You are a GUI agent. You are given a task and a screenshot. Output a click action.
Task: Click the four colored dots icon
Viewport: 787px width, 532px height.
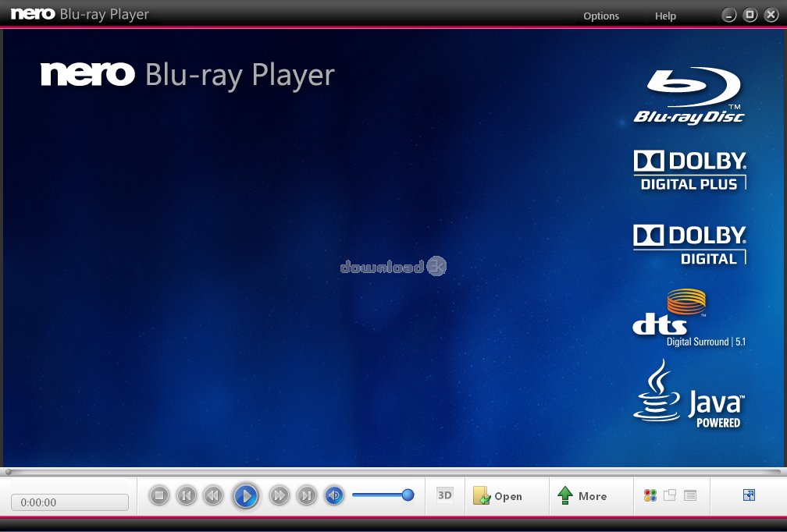(650, 495)
